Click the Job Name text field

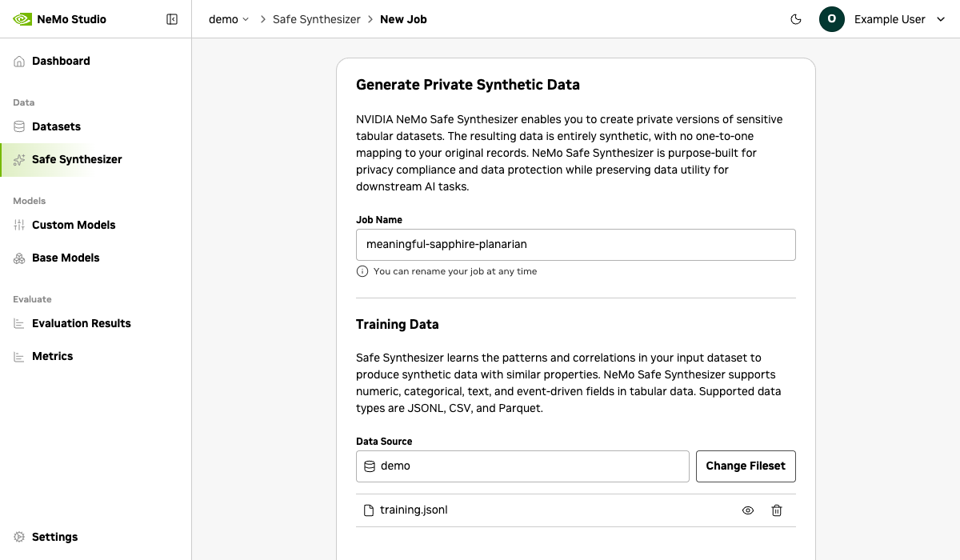click(x=575, y=245)
